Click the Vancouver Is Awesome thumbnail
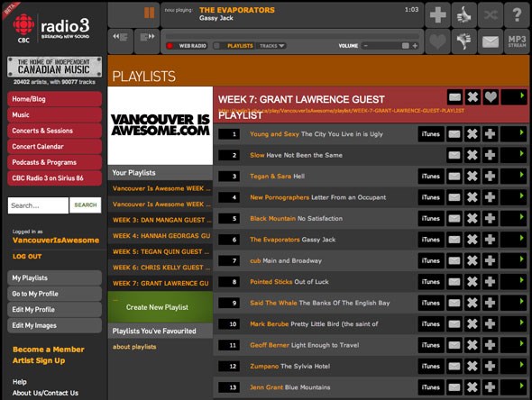 (161, 125)
